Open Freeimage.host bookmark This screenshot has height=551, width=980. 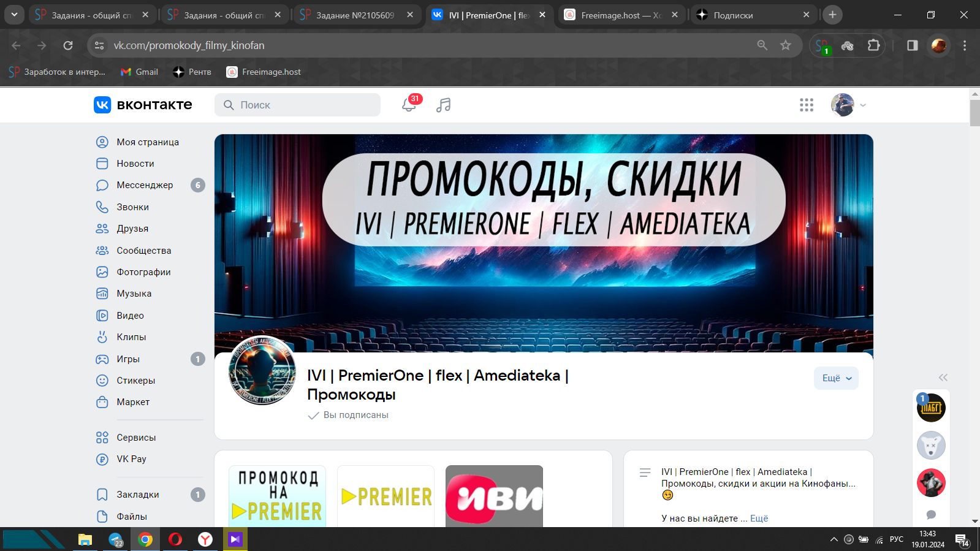[264, 72]
